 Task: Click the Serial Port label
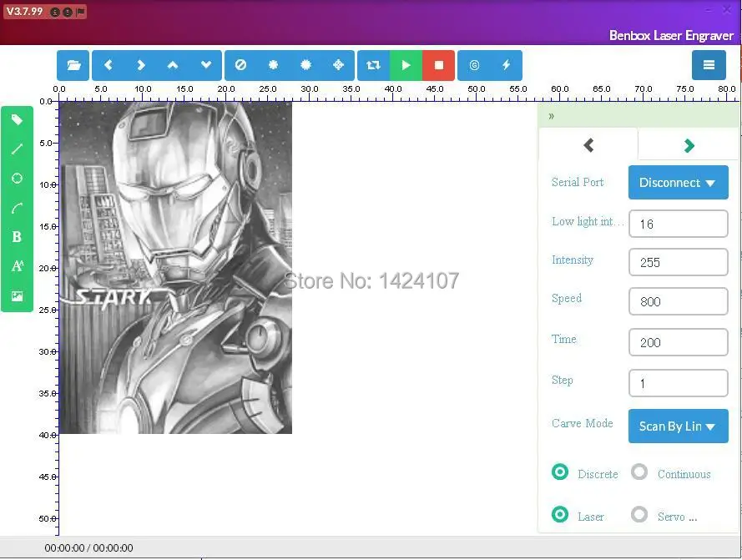(x=578, y=182)
